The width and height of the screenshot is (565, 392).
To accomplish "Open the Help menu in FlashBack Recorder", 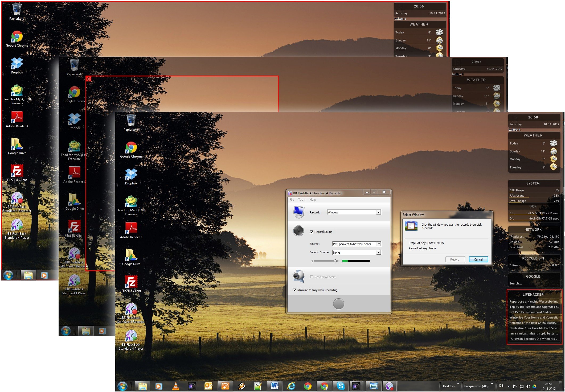I will click(313, 200).
